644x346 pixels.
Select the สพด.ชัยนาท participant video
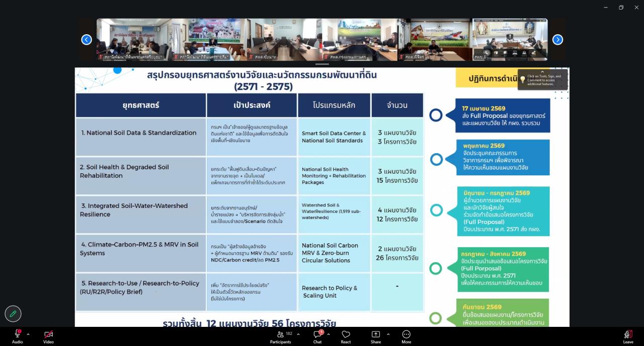click(x=284, y=40)
